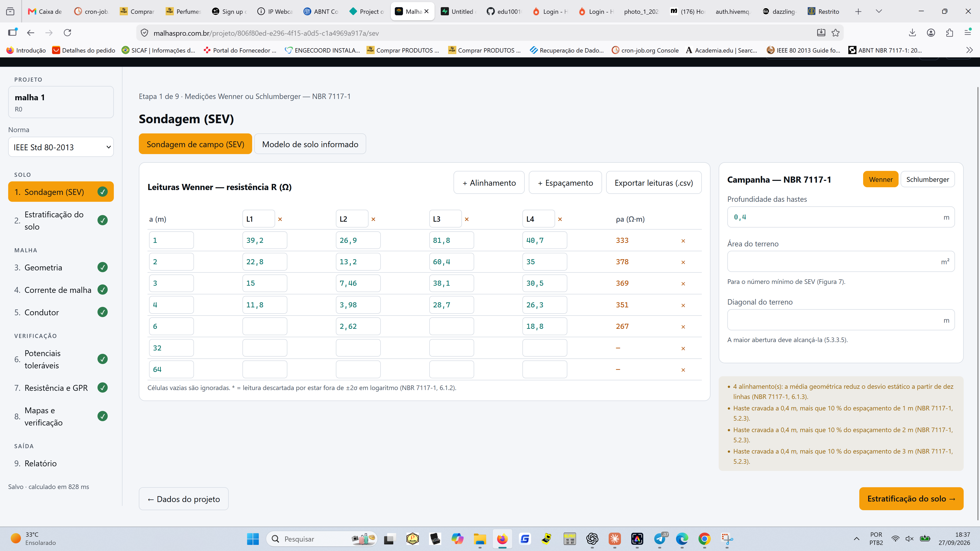
Task: Open browser downloads icon
Action: click(912, 33)
